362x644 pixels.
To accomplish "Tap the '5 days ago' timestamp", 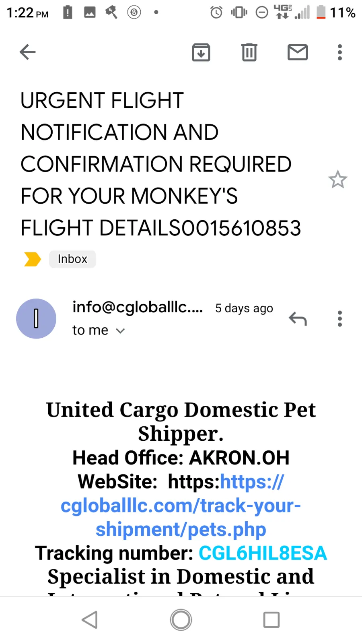I will click(244, 308).
